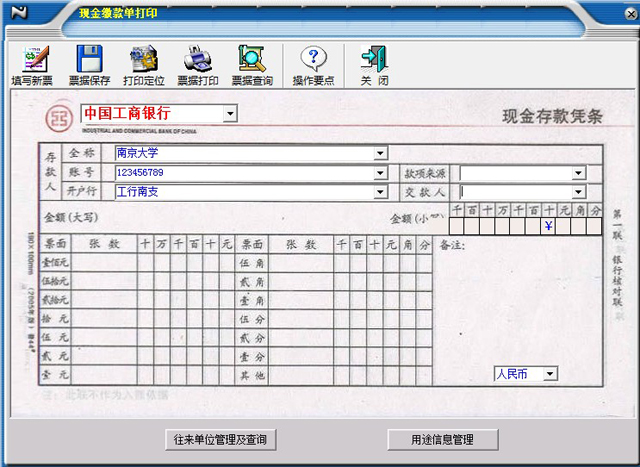
Task: Open the 人民币 currency dropdown
Action: (550, 374)
